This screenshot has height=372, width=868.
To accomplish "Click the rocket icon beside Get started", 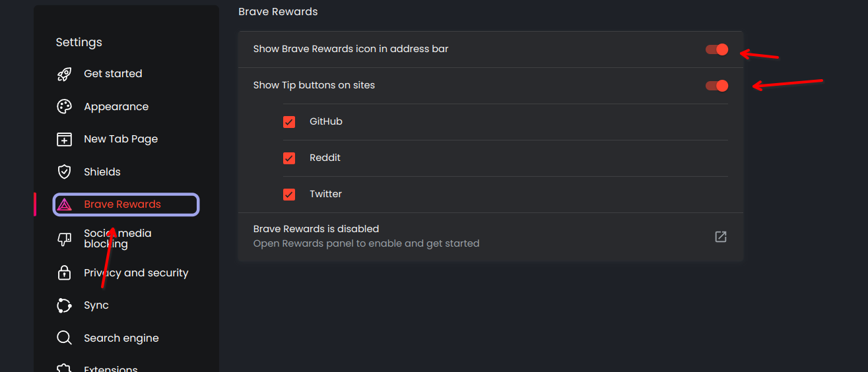I will coord(64,74).
